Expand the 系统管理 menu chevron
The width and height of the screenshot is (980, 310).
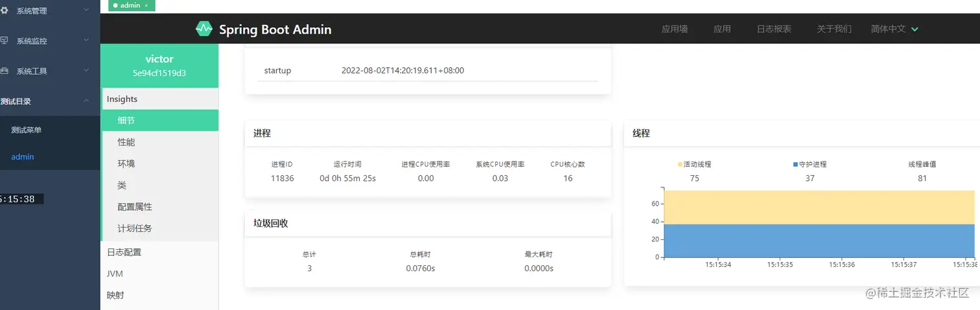(87, 10)
